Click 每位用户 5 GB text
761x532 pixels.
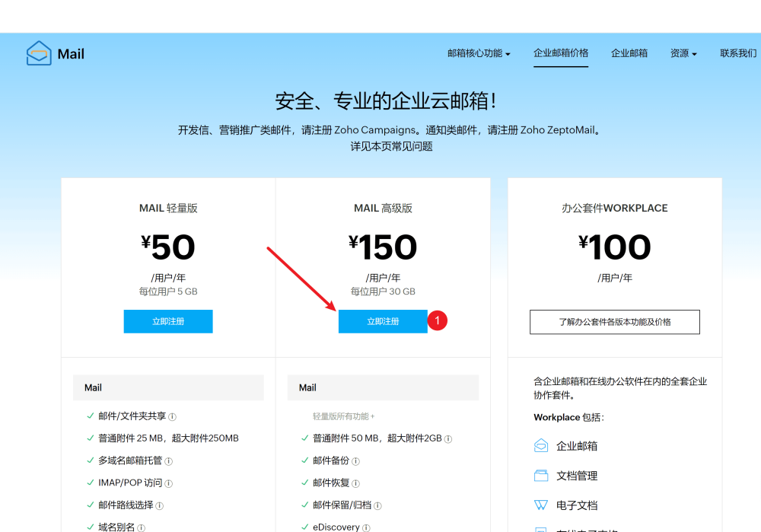click(168, 291)
